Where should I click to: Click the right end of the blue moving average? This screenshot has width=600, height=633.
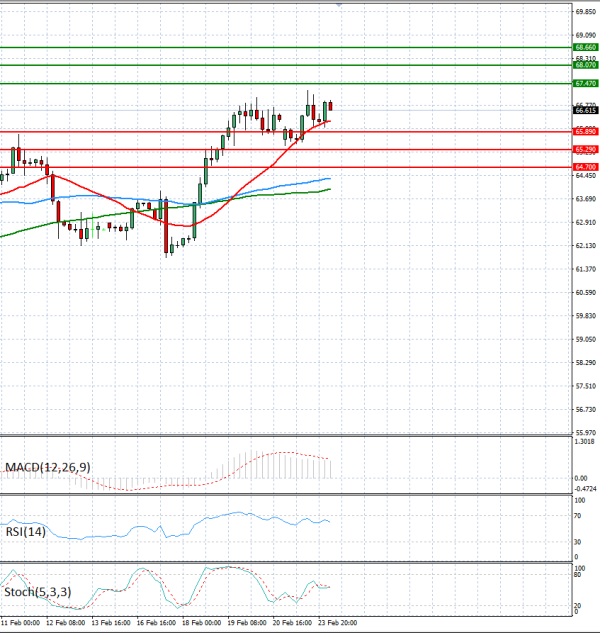coord(329,179)
